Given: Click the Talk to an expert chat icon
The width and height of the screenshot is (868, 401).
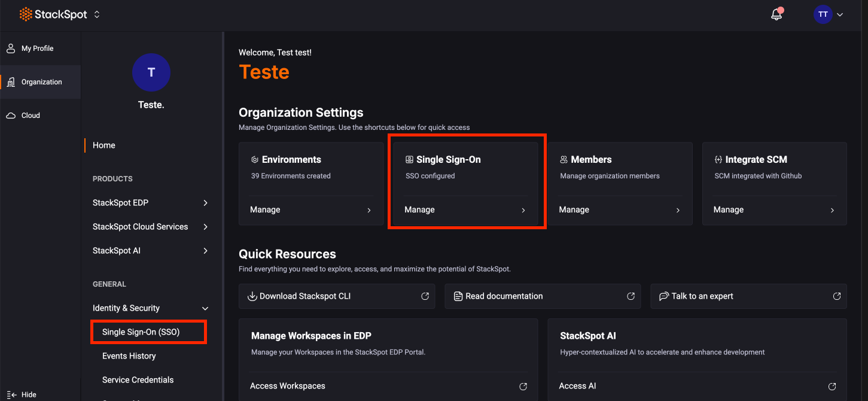Looking at the screenshot, I should click(x=665, y=296).
